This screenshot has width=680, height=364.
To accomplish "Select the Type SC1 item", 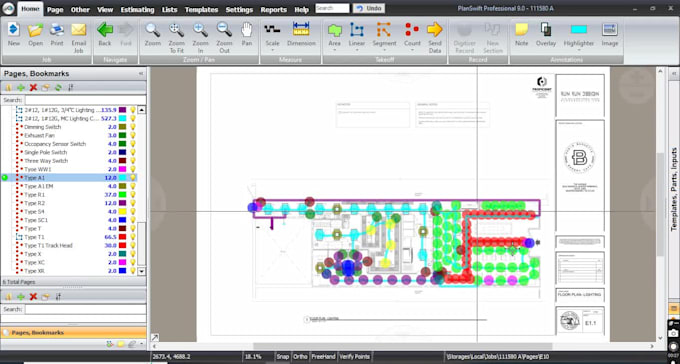I will pyautogui.click(x=36, y=220).
